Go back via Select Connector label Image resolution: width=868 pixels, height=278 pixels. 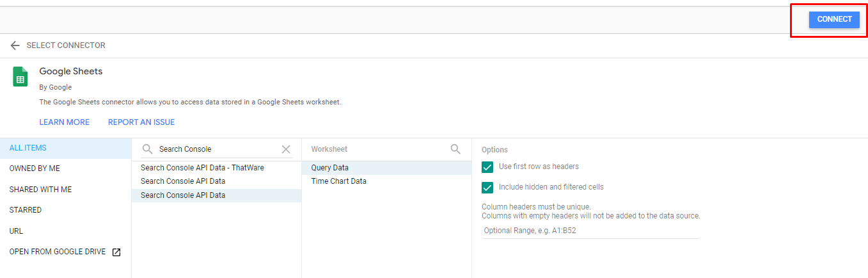66,45
